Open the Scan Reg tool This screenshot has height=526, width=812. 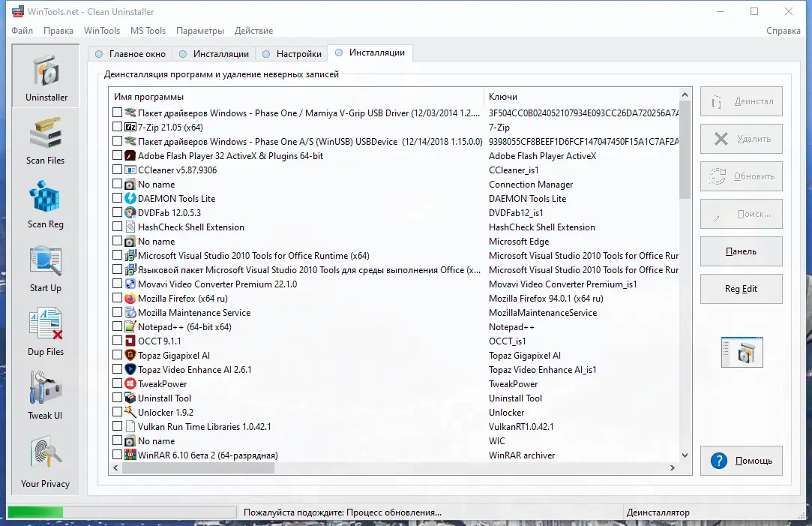(46, 203)
